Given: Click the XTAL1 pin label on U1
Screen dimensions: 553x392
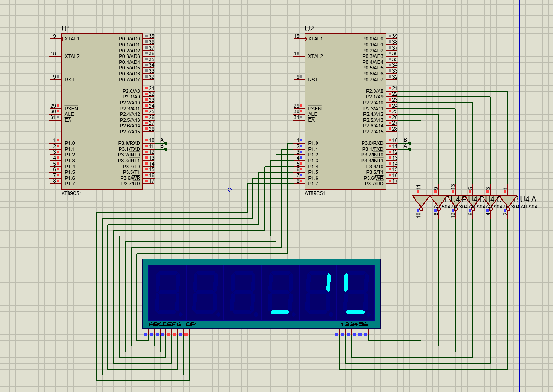Looking at the screenshot, I should click(x=72, y=39).
